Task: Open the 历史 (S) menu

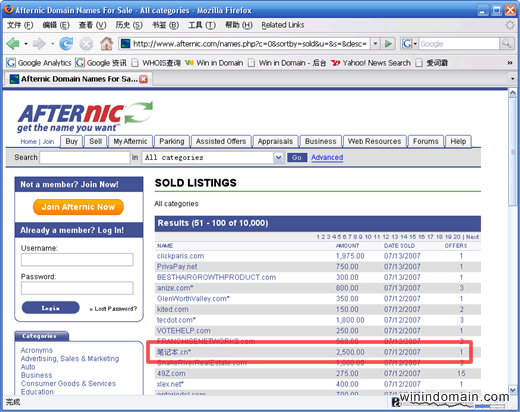Action: pos(129,25)
